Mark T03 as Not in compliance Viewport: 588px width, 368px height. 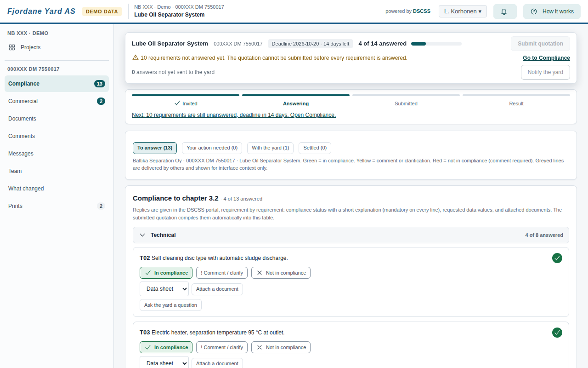[281, 347]
